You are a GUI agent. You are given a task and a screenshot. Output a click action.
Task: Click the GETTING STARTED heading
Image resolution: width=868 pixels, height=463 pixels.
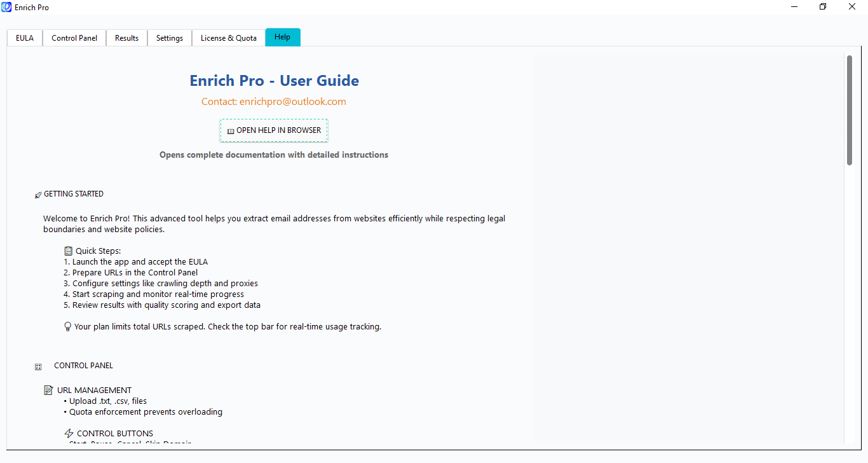point(74,194)
